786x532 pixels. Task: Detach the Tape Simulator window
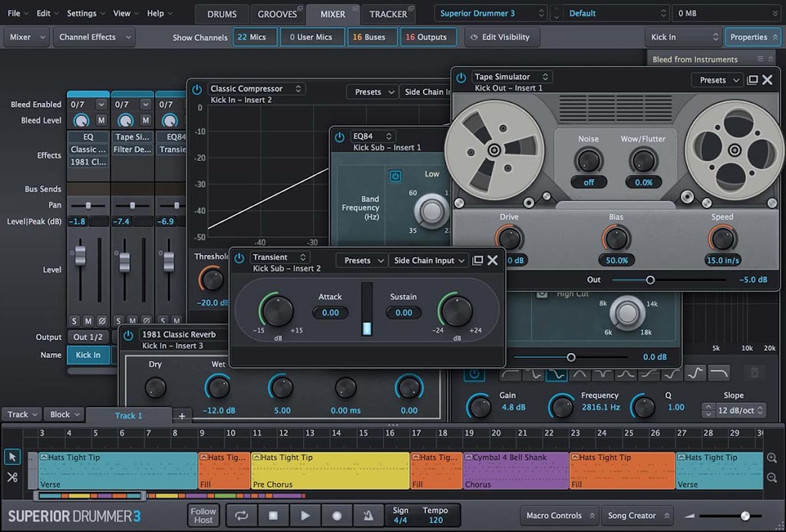(x=752, y=81)
